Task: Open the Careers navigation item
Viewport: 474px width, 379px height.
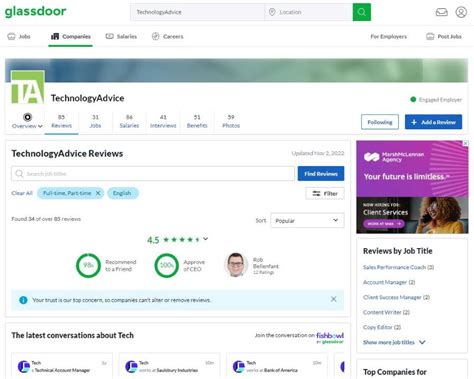Action: [x=167, y=36]
